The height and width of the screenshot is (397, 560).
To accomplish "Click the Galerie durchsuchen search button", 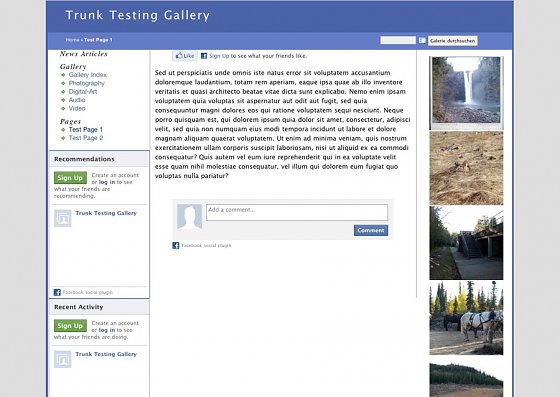I will 452,41.
